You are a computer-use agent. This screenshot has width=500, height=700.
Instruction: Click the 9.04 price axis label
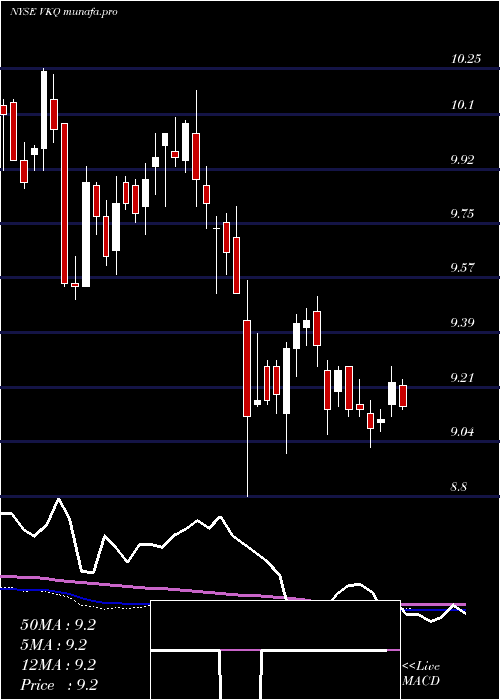pos(462,432)
